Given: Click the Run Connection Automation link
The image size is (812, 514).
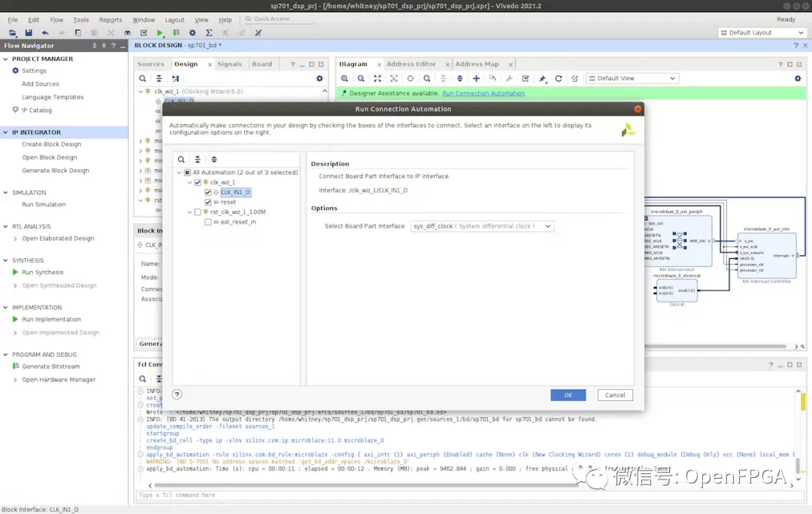Looking at the screenshot, I should [483, 93].
